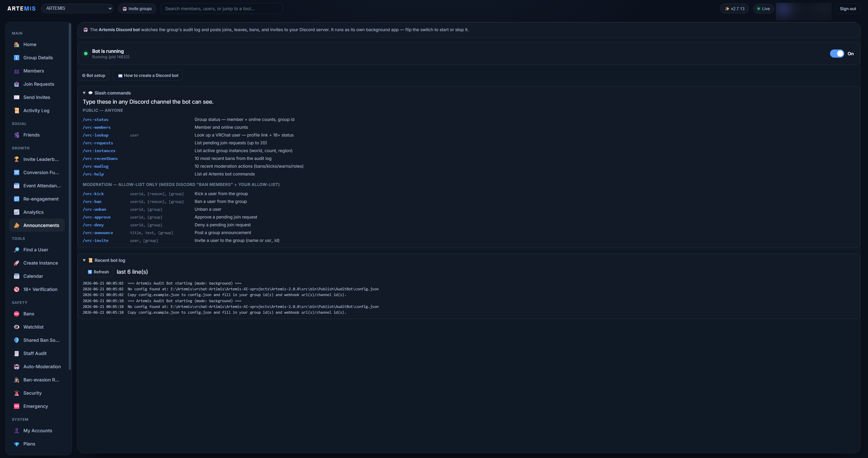Click the /vrc-approve command

(x=97, y=217)
